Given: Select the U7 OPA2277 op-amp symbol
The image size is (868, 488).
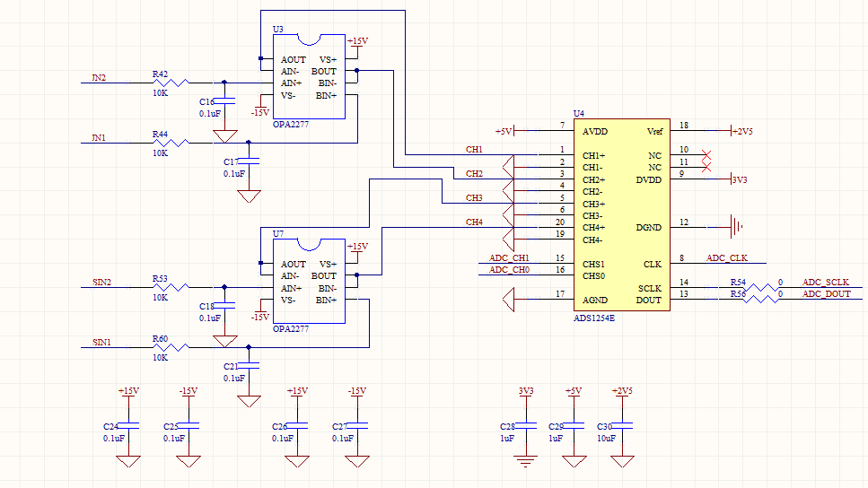Looking at the screenshot, I should tap(309, 281).
